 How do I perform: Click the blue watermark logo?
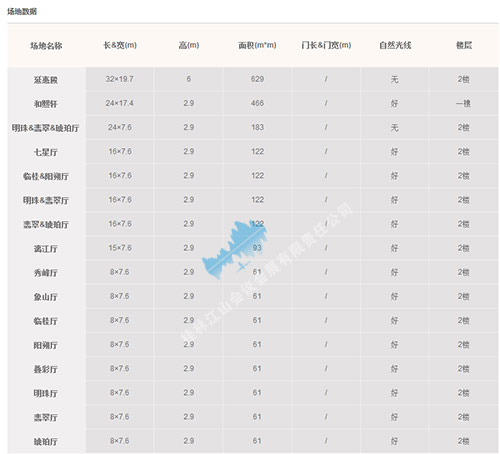pyautogui.click(x=235, y=249)
